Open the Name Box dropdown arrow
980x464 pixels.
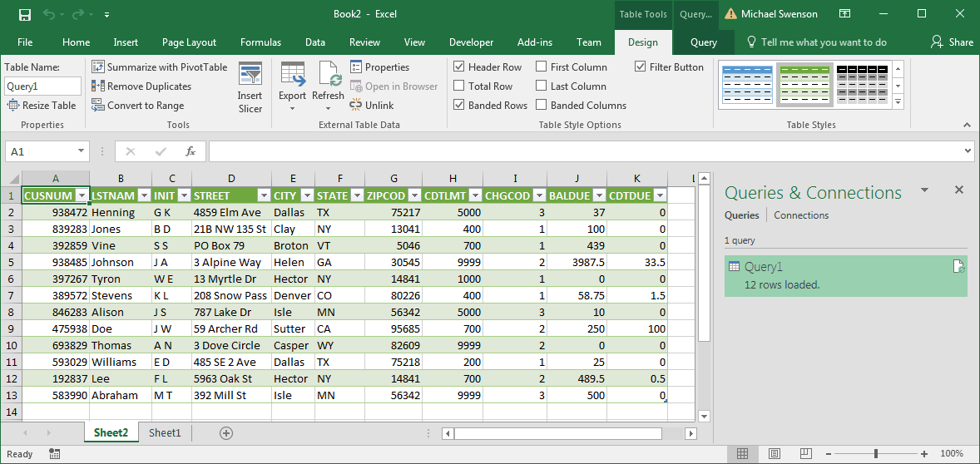(x=82, y=151)
